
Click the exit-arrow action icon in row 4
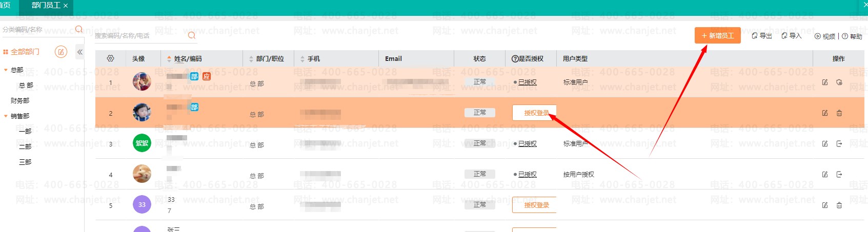point(839,174)
